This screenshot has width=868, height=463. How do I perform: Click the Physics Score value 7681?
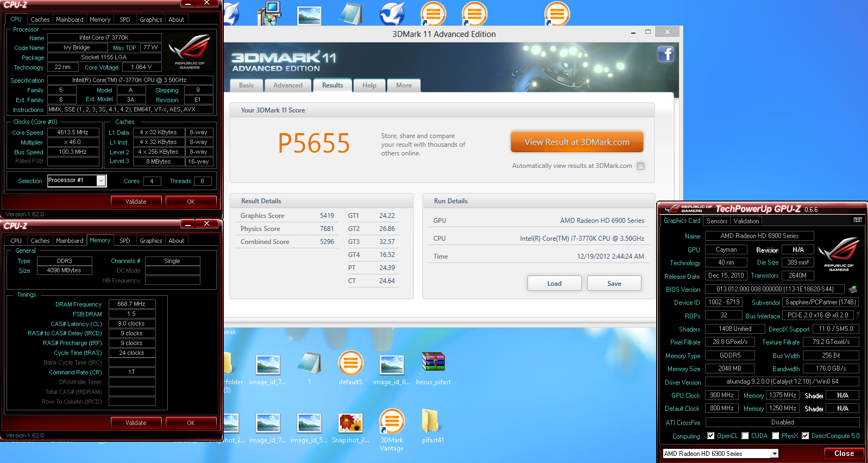(x=327, y=229)
